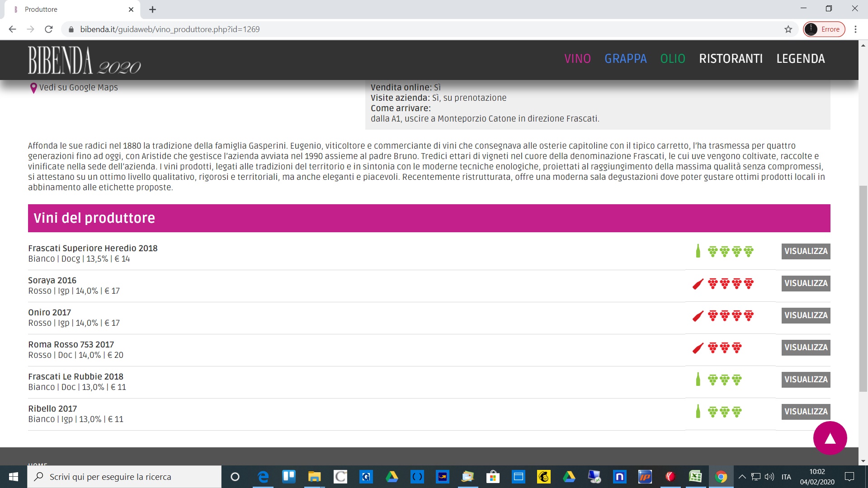Close the Produttore tab
The width and height of the screenshot is (868, 488).
coord(131,9)
